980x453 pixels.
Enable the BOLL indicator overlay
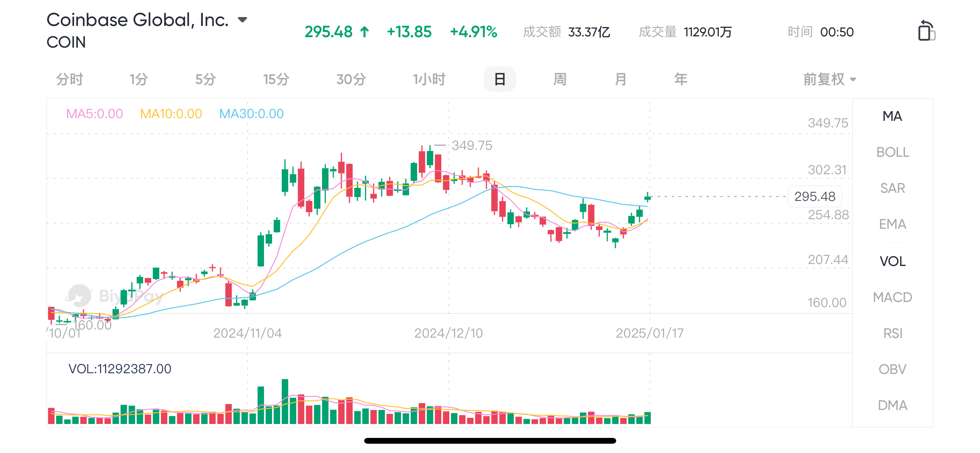892,152
